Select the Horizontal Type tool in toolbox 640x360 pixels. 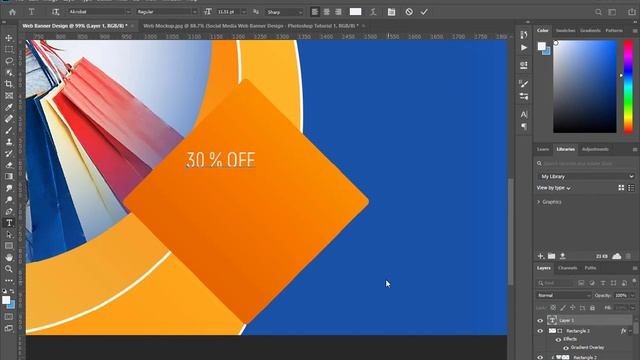click(9, 223)
